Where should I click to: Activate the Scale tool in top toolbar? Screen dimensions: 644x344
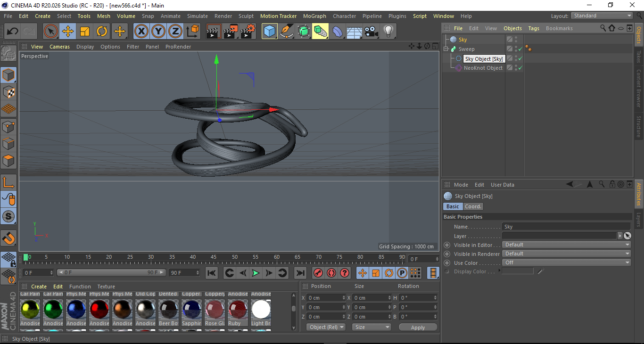(x=85, y=32)
